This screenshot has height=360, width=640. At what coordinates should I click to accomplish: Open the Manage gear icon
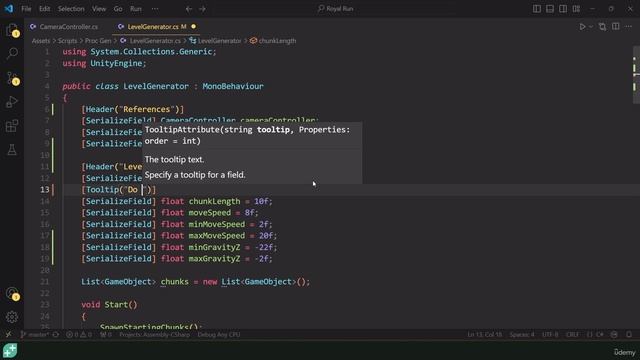(x=12, y=317)
